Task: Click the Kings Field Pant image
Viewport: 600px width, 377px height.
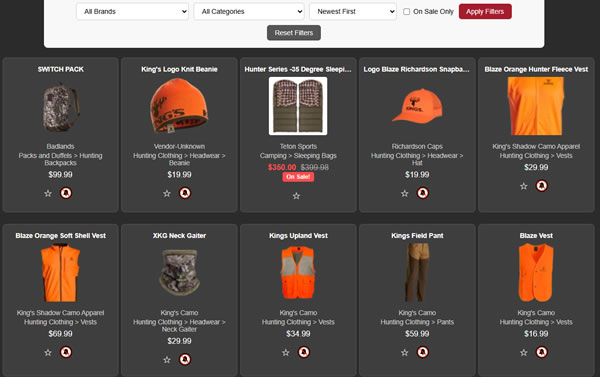Action: [x=417, y=273]
